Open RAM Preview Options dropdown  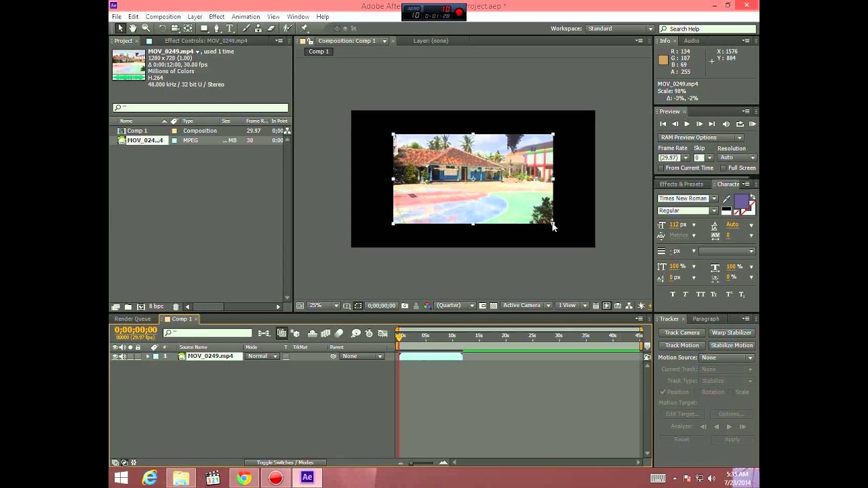pos(701,138)
